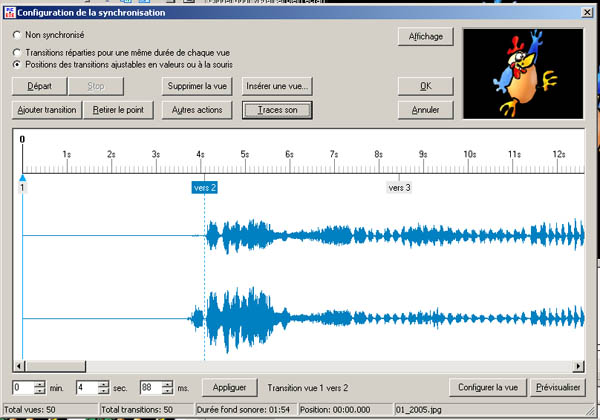
Task: Click 'Total transitions: 50' status text
Action: coord(137,410)
